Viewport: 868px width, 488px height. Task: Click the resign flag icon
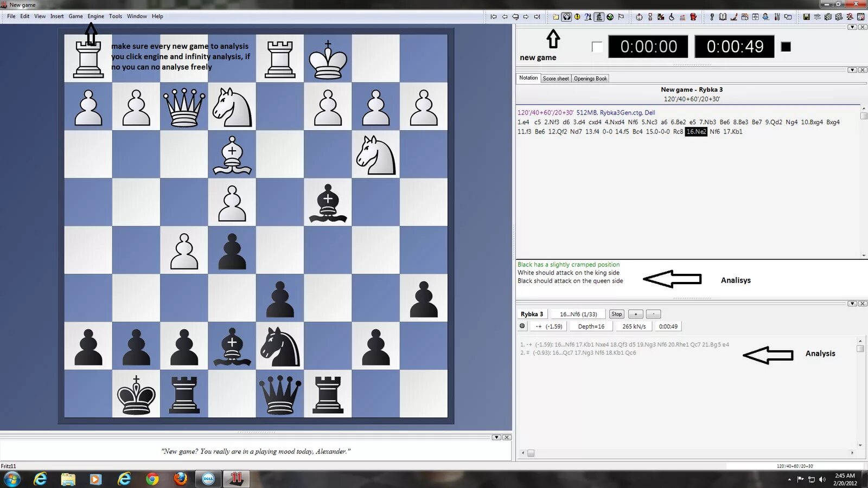(621, 17)
